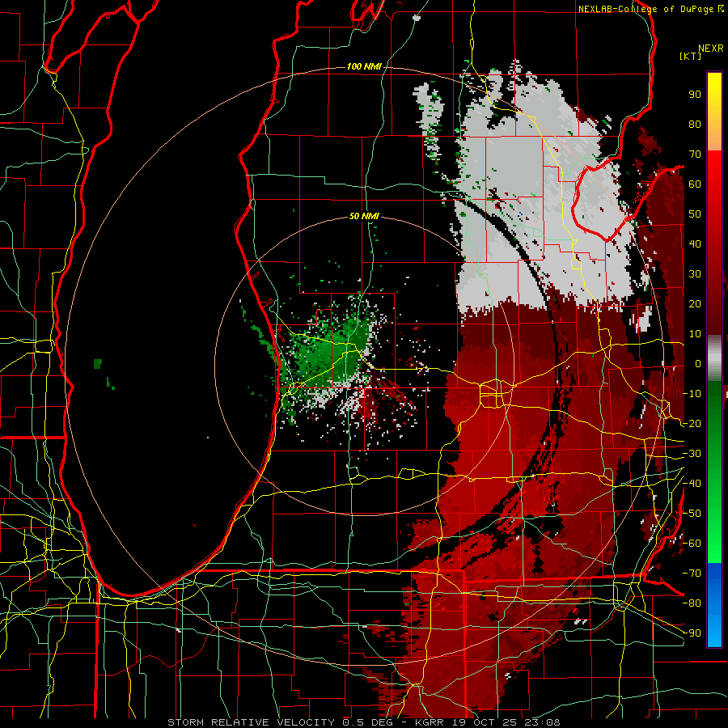This screenshot has height=728, width=728.
Task: Click the Storm Relative Velocity KGRR caption
Action: pyautogui.click(x=364, y=722)
